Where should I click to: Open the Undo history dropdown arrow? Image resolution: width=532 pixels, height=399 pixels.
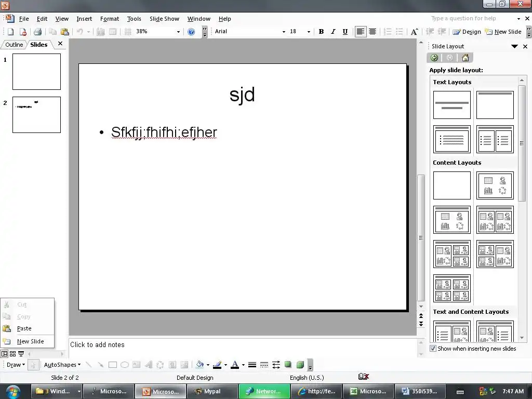(x=88, y=32)
